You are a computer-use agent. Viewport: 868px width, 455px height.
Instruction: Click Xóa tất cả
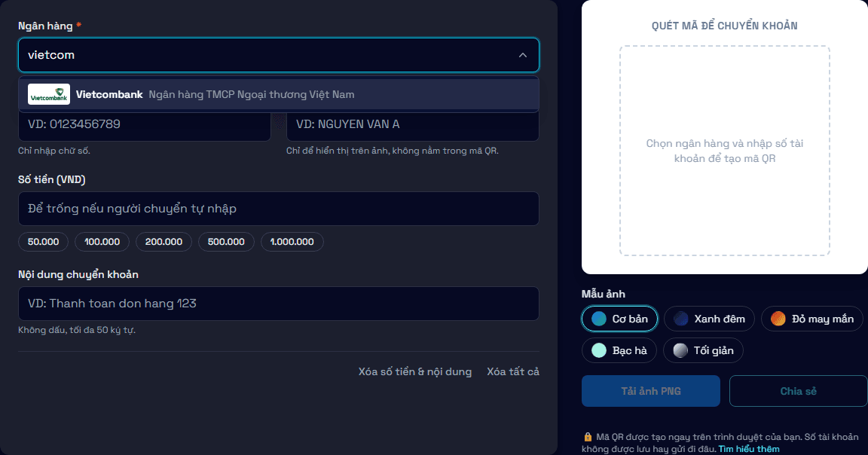513,371
